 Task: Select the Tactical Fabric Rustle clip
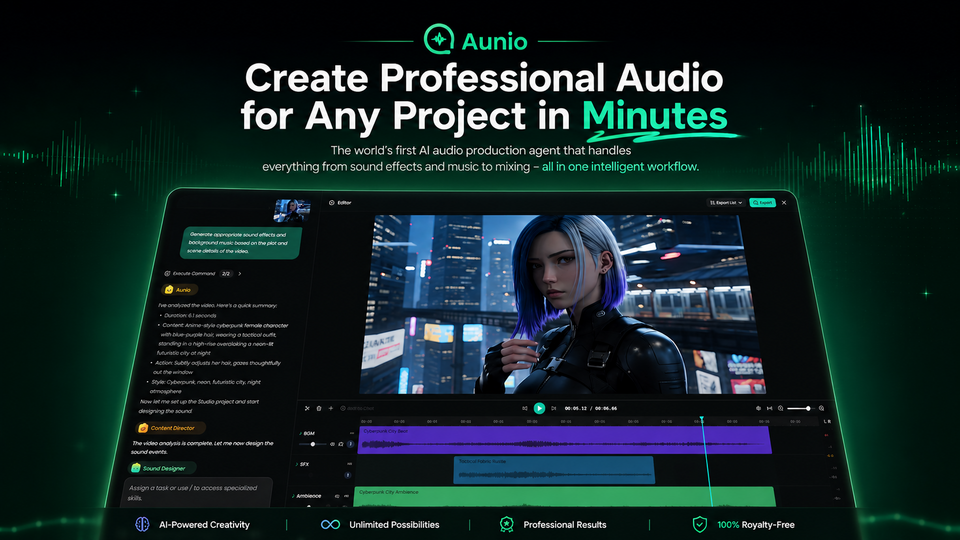tap(554, 470)
